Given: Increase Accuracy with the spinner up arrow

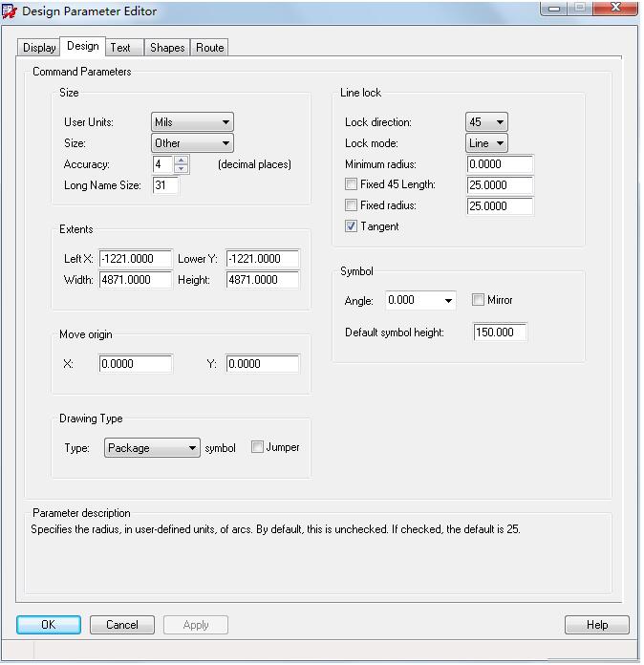Looking at the screenshot, I should pyautogui.click(x=182, y=160).
